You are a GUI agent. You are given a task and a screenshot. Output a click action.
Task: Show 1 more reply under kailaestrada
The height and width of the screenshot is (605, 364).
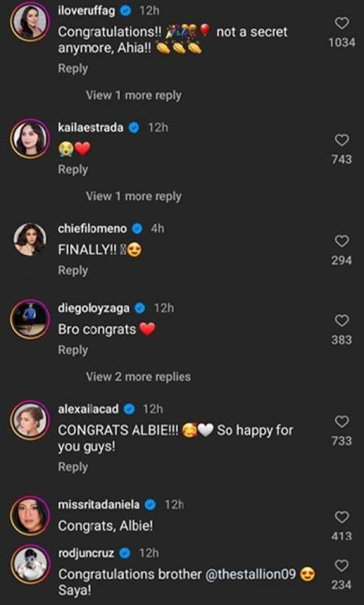point(133,196)
